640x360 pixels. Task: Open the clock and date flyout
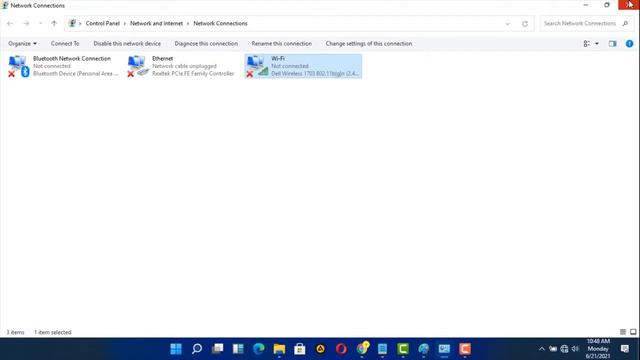tap(598, 349)
